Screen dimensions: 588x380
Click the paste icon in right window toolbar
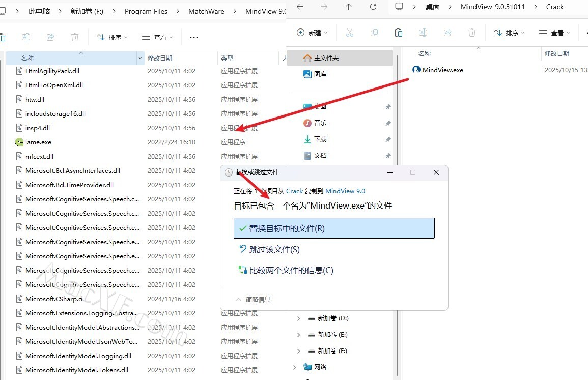pyautogui.click(x=399, y=33)
